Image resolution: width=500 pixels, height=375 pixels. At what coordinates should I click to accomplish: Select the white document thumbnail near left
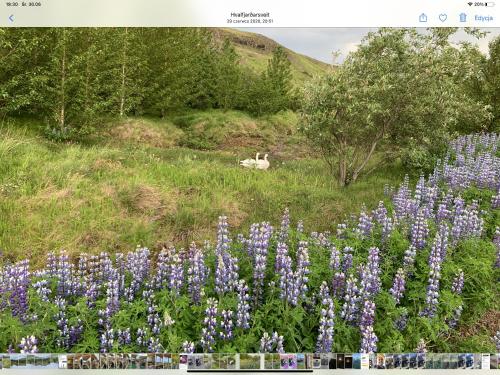click(x=63, y=361)
